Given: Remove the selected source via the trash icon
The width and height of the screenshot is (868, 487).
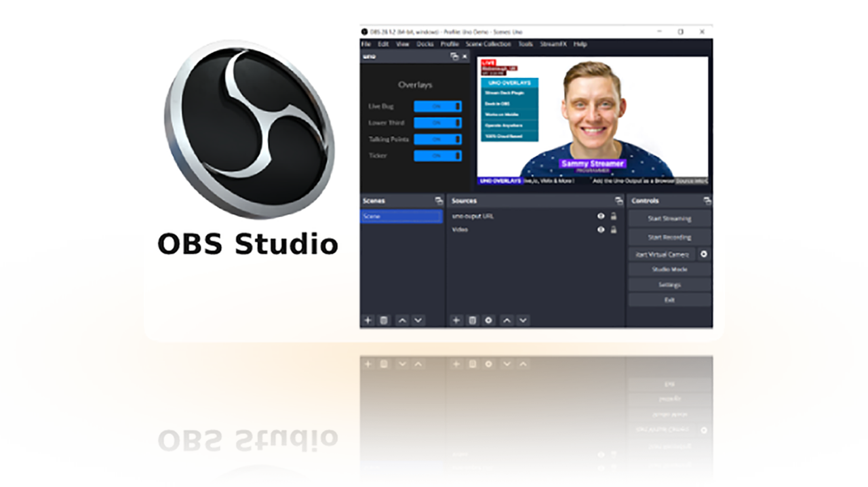Looking at the screenshot, I should point(472,320).
